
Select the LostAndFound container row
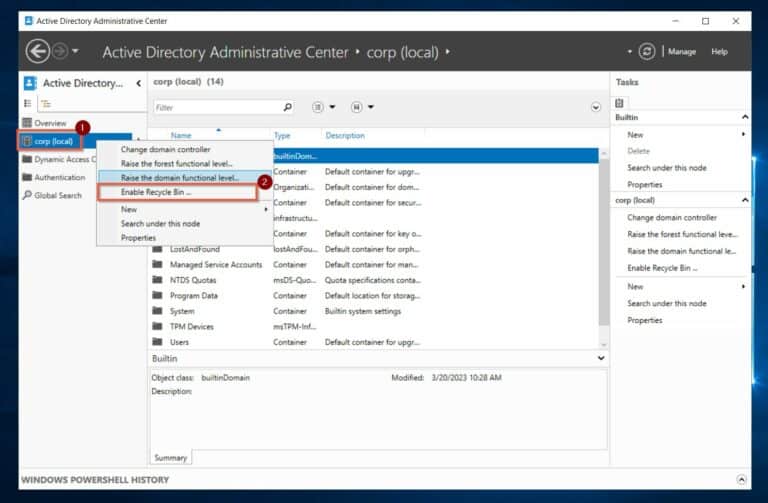(x=373, y=249)
